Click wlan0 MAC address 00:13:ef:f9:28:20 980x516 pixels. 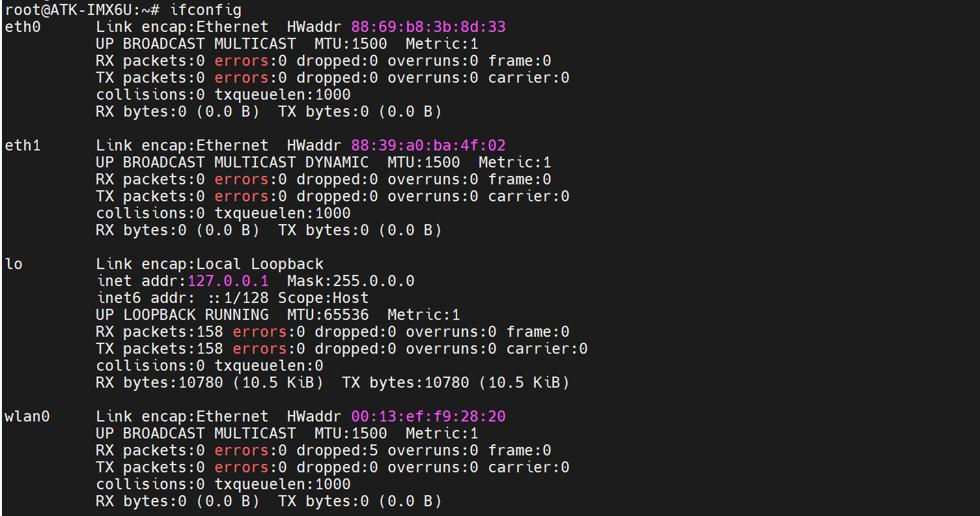tap(428, 416)
